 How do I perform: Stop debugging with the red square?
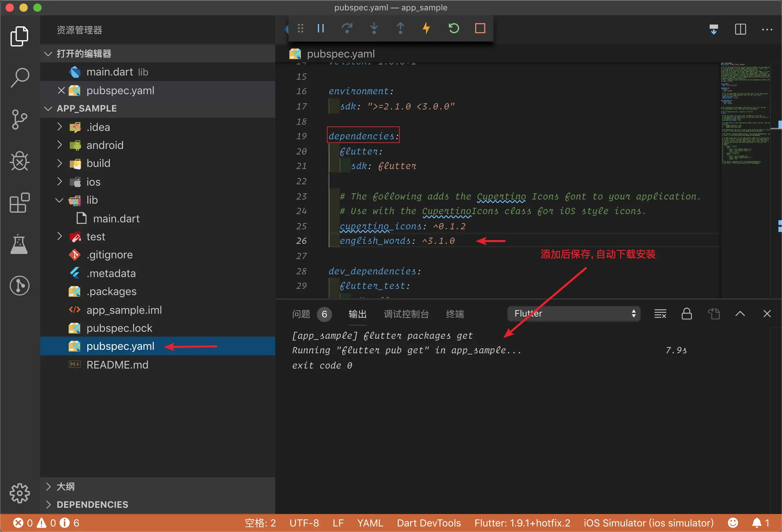click(480, 28)
